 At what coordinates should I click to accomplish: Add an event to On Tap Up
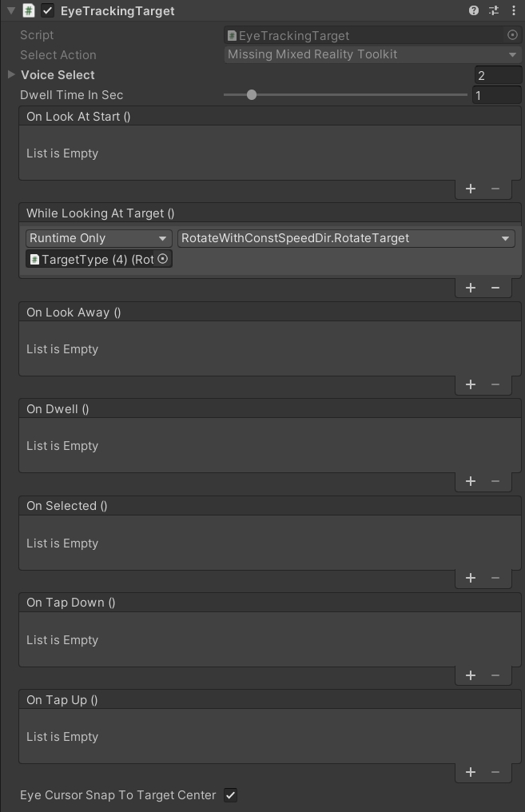point(471,772)
